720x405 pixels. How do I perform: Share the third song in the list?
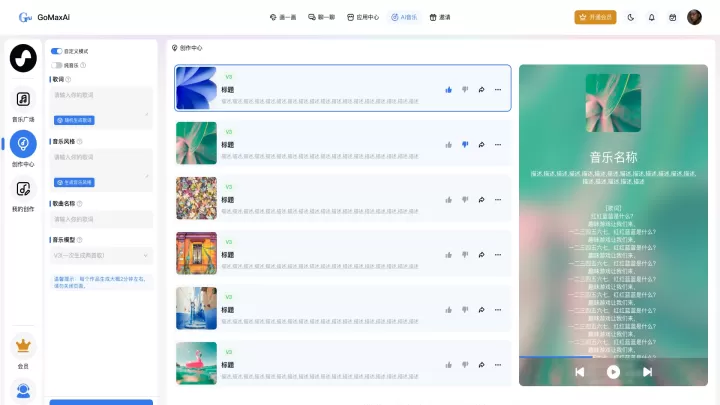click(481, 199)
